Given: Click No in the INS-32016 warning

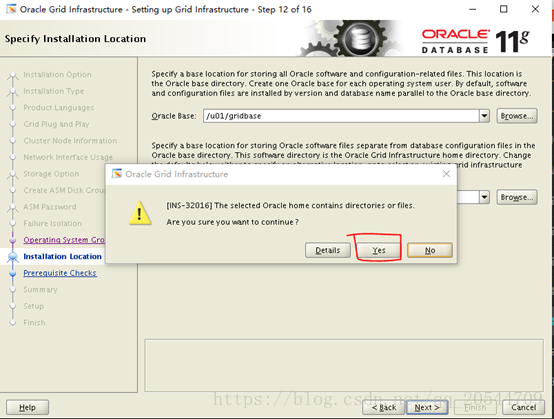Looking at the screenshot, I should point(430,250).
